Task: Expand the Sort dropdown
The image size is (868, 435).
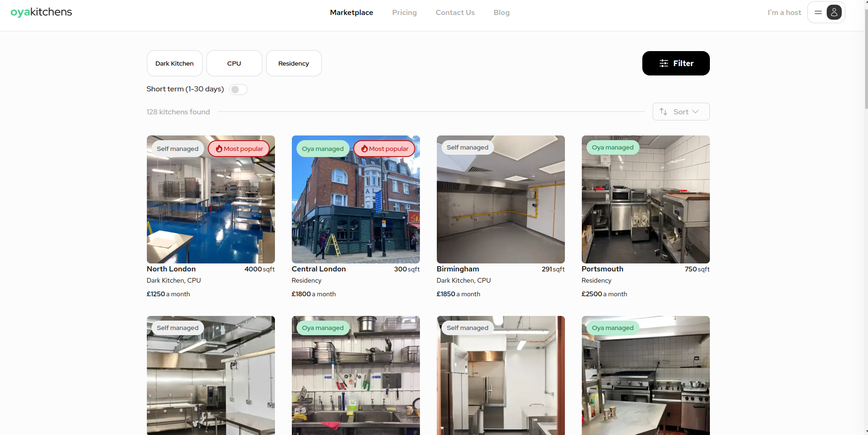Action: 681,112
